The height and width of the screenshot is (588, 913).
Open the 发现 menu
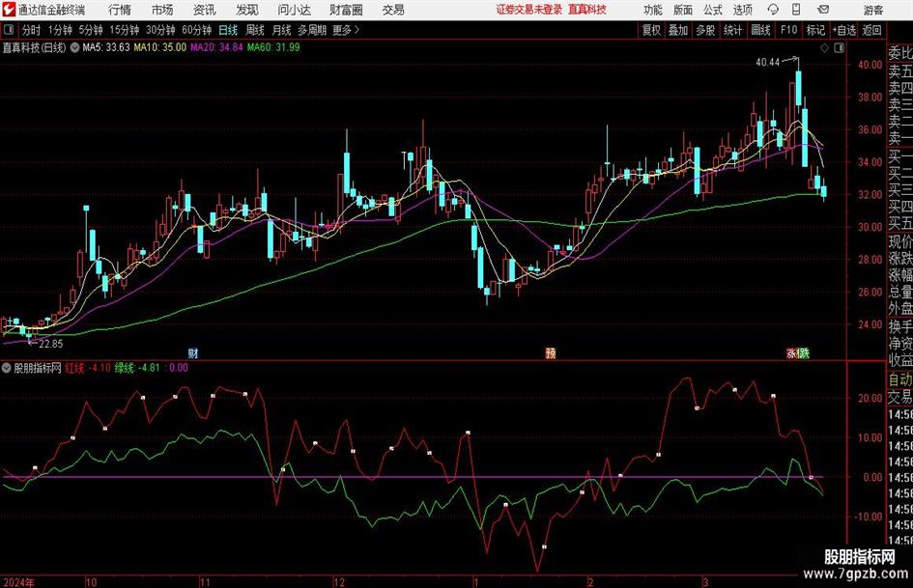[247, 10]
